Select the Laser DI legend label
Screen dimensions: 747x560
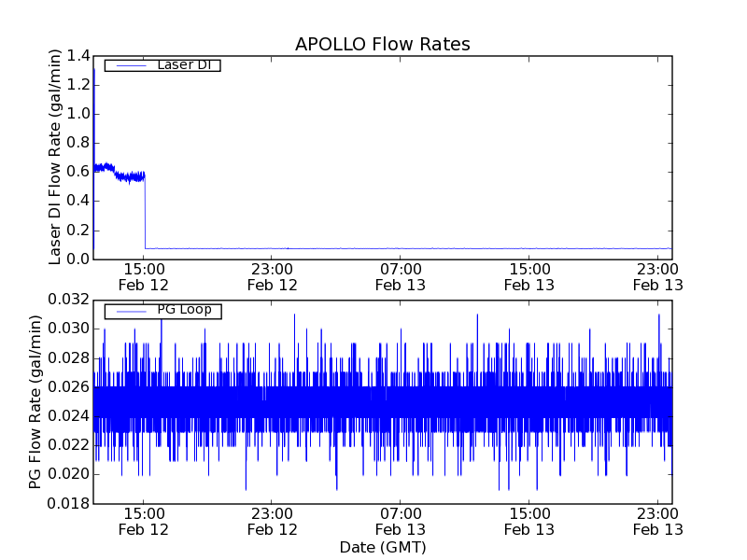click(x=183, y=64)
